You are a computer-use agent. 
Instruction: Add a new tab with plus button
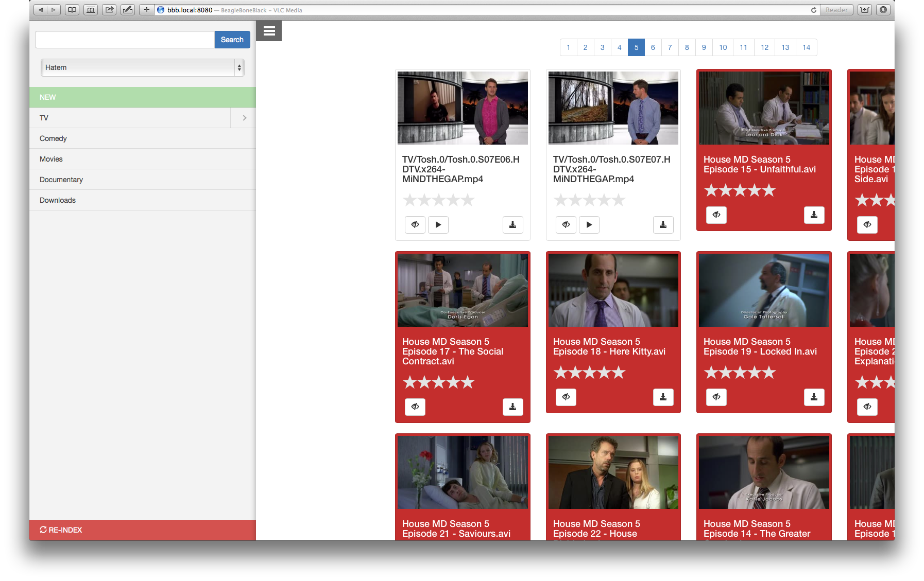pyautogui.click(x=146, y=10)
